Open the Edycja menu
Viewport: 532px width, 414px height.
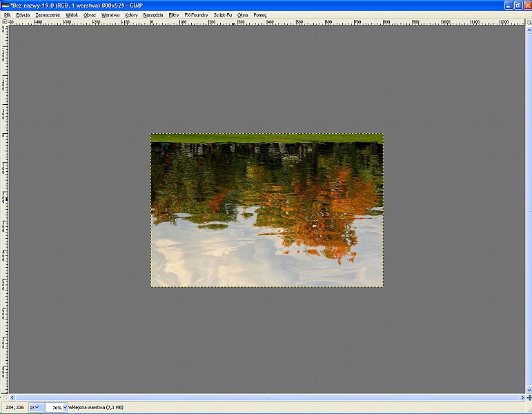pos(23,14)
